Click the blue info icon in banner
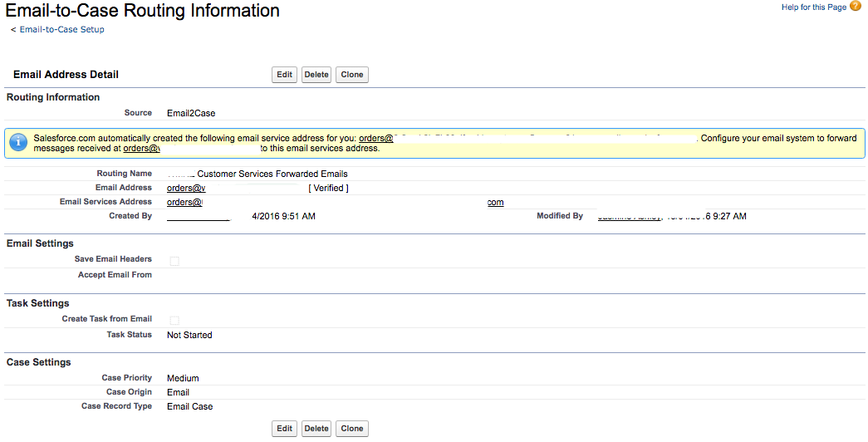This screenshot has width=868, height=442. (x=18, y=143)
